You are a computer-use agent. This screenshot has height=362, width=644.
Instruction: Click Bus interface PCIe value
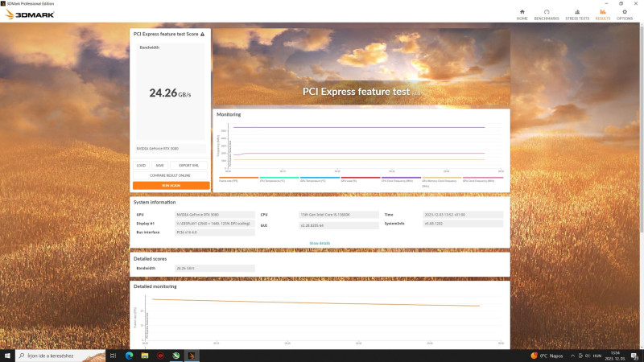pyautogui.click(x=214, y=232)
